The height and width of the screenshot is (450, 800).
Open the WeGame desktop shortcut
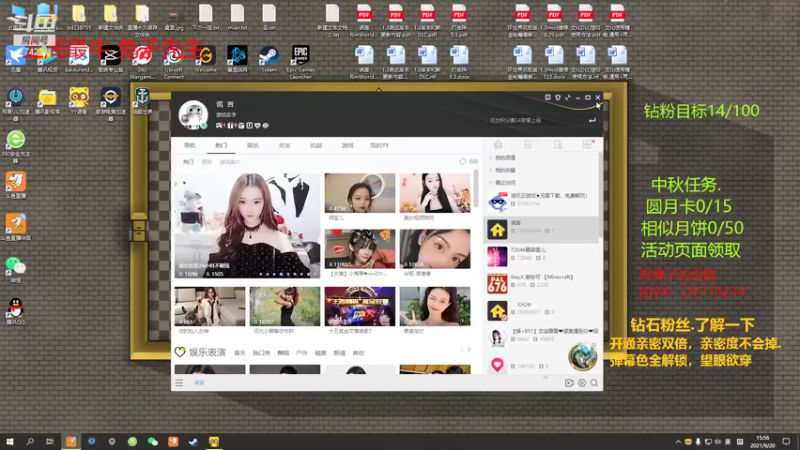click(x=206, y=58)
